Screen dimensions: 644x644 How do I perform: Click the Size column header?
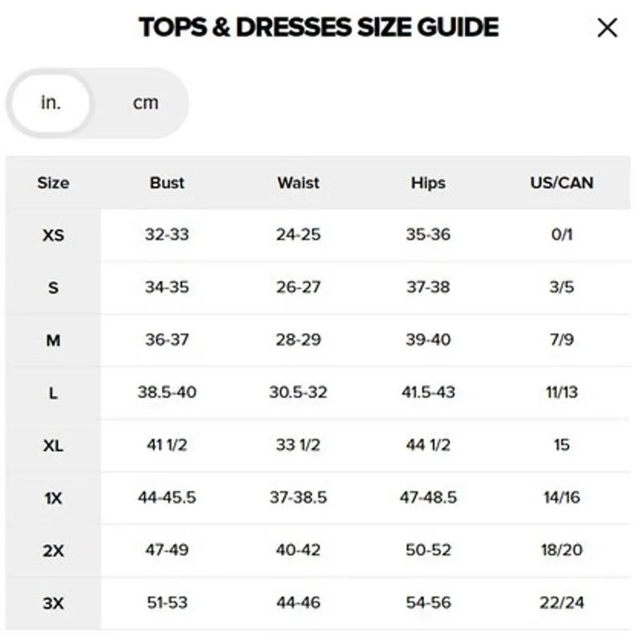tap(53, 183)
